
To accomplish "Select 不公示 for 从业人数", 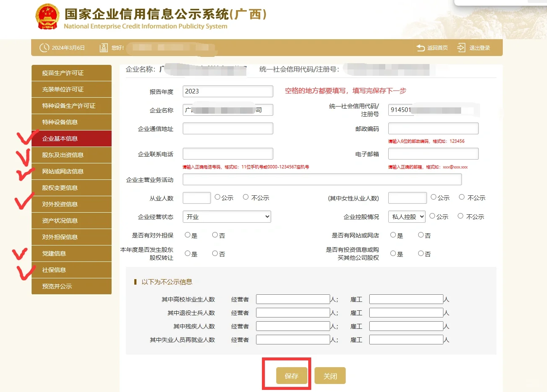I will tap(246, 197).
